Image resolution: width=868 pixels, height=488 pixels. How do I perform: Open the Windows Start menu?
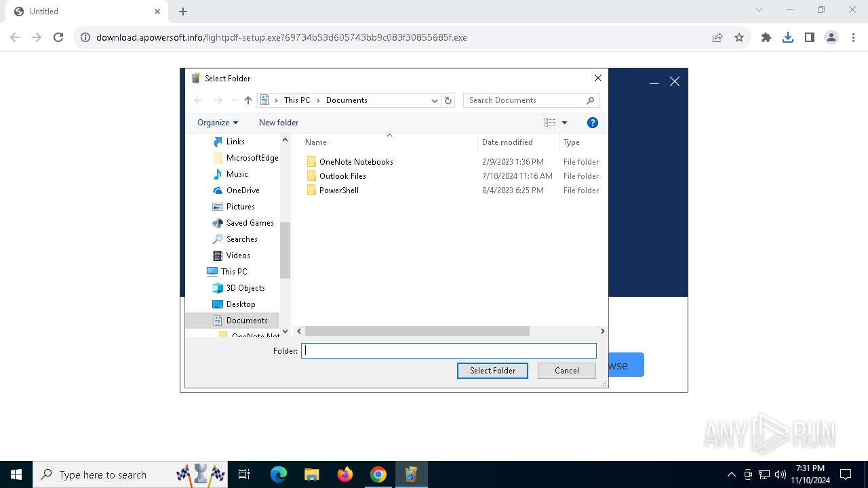pos(16,475)
